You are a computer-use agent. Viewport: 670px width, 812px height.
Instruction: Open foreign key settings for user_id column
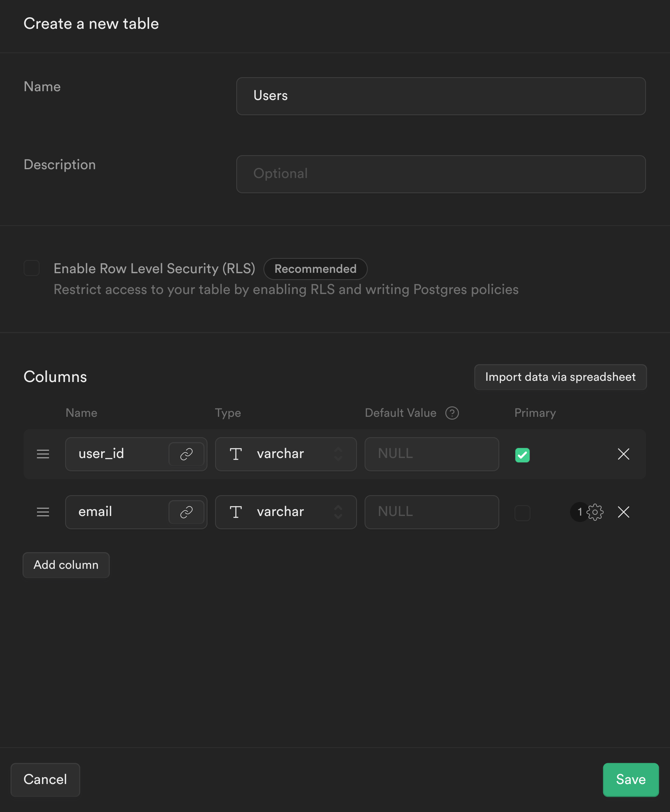186,454
